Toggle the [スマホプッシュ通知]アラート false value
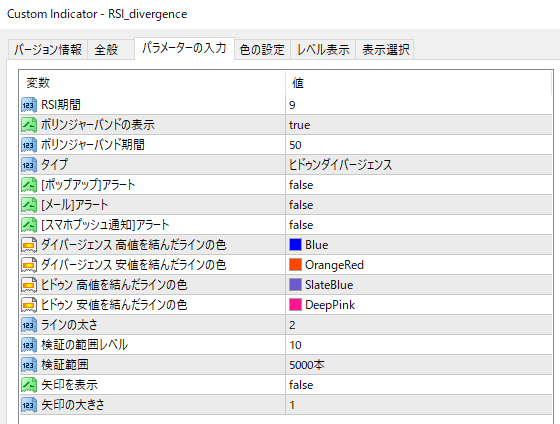The height and width of the screenshot is (424, 560). [x=419, y=225]
